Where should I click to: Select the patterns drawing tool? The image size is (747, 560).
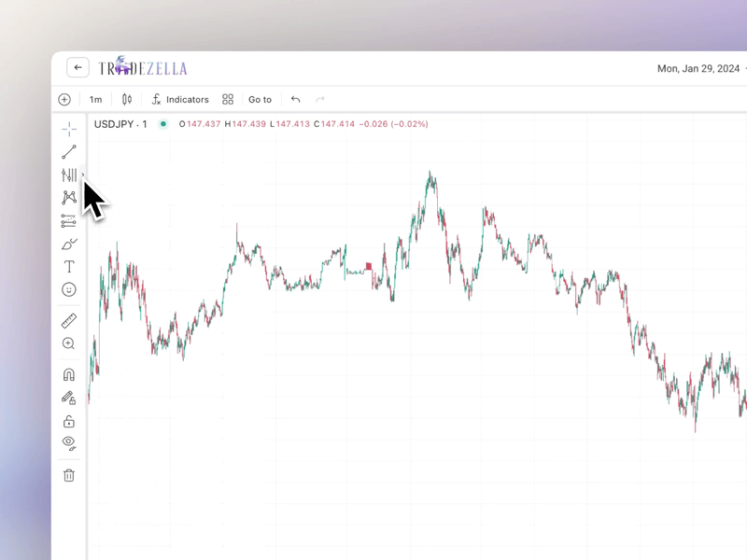pyautogui.click(x=69, y=198)
